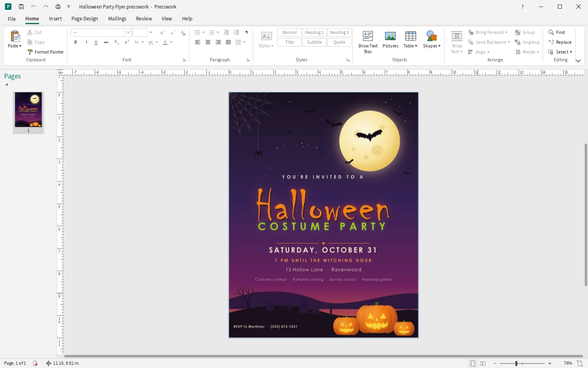The width and height of the screenshot is (588, 368).
Task: Collapse the ribbon with the chevron
Action: pos(578,61)
